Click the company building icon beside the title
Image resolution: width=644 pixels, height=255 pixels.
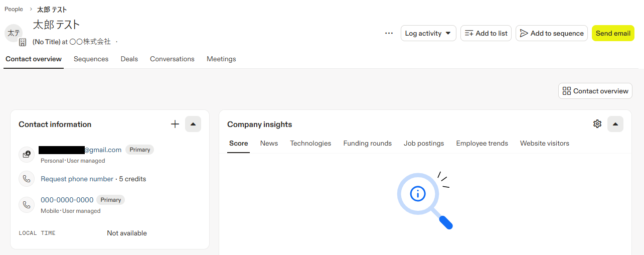(23, 42)
